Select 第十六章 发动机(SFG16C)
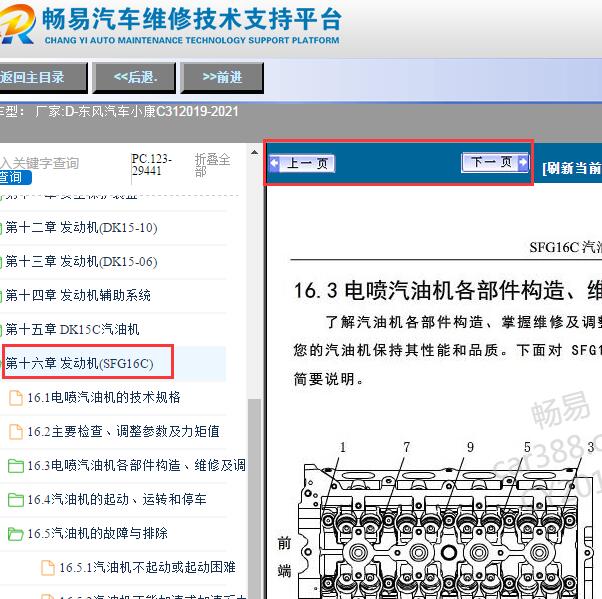Screen dimensions: 602x599 [79, 363]
